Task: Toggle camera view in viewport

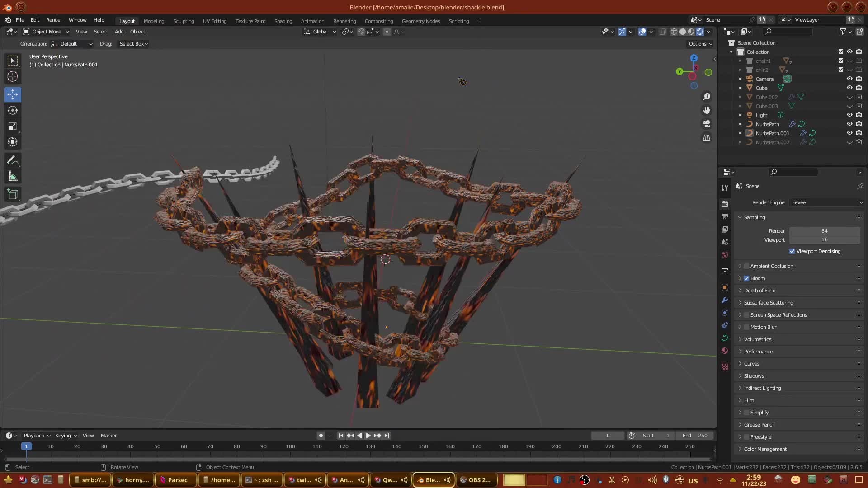Action: coord(707,124)
